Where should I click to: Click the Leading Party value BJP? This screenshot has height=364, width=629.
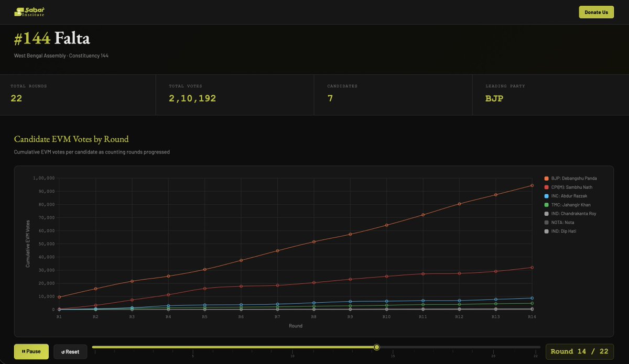pyautogui.click(x=494, y=98)
